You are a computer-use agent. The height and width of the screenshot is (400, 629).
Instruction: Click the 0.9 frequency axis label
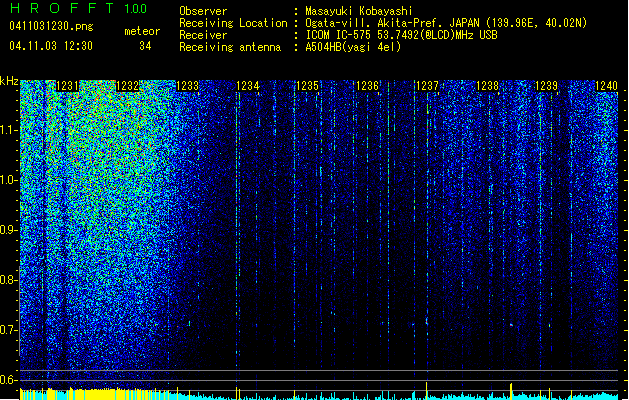coord(9,230)
